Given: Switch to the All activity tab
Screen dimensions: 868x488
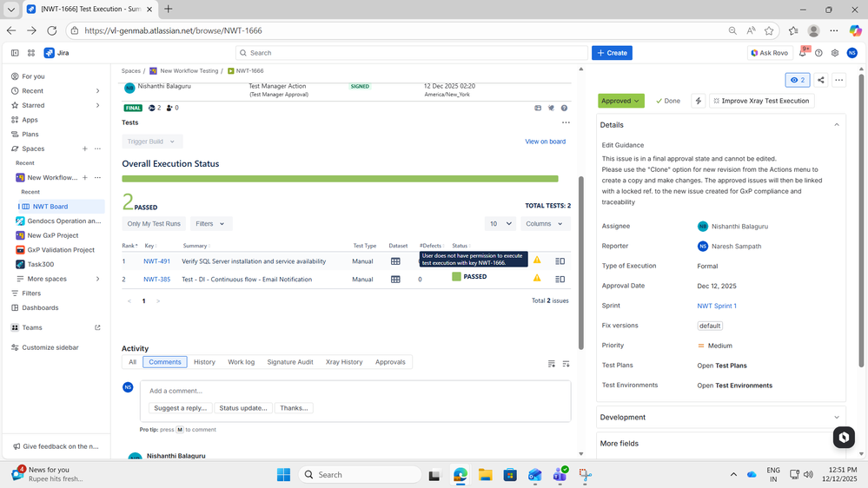Looking at the screenshot, I should click(x=132, y=362).
